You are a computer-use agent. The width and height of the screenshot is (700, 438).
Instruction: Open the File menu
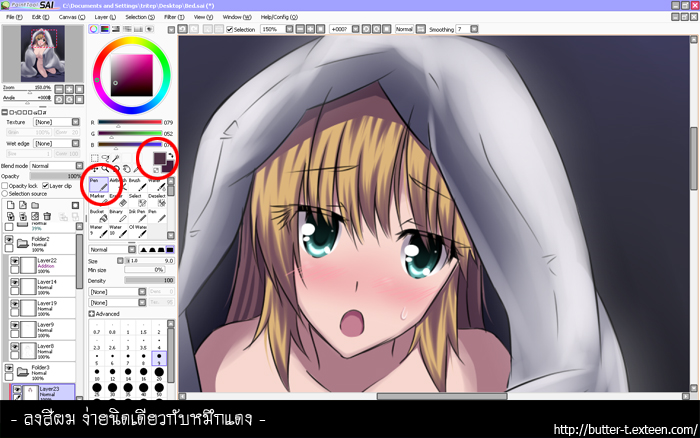(14, 17)
